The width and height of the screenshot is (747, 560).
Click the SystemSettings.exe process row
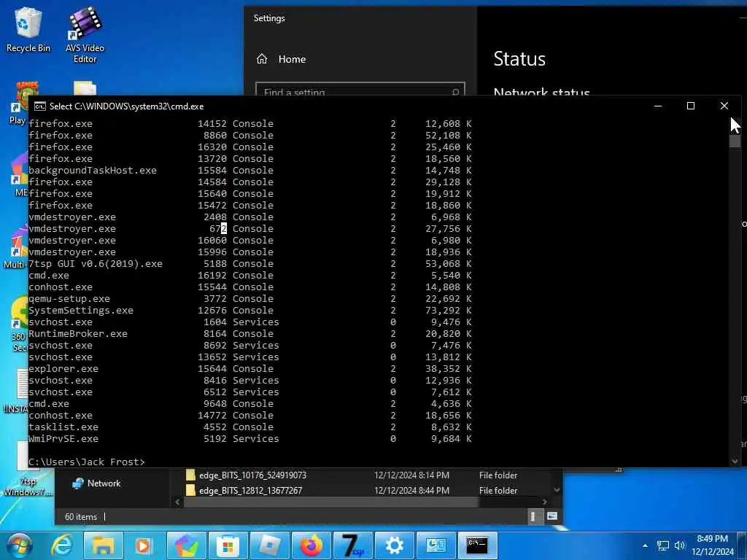pyautogui.click(x=249, y=311)
